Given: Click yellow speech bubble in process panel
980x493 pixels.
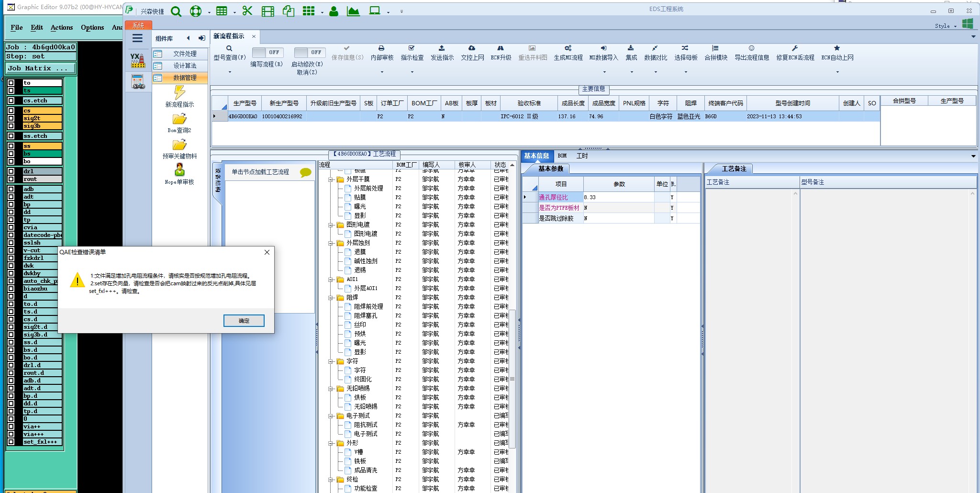Looking at the screenshot, I should coord(305,172).
